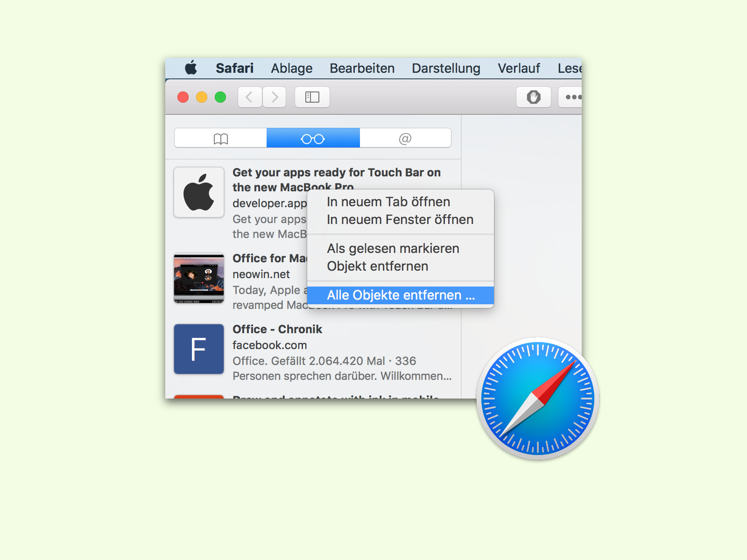Click the neowin.net article thumbnail
The width and height of the screenshot is (747, 560).
point(199,279)
